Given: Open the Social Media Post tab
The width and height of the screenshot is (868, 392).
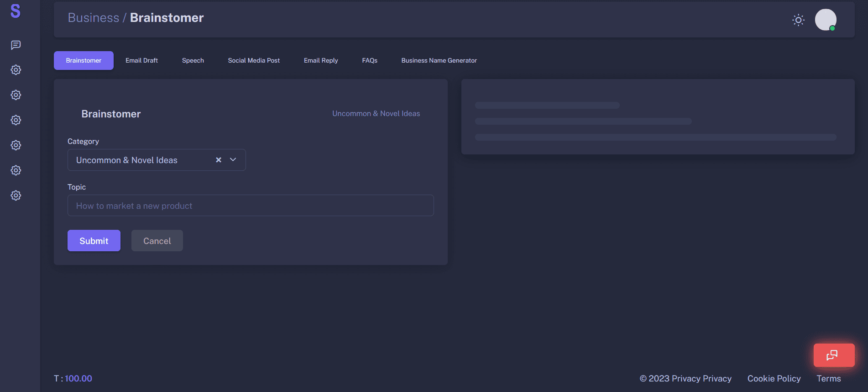Looking at the screenshot, I should [x=254, y=60].
